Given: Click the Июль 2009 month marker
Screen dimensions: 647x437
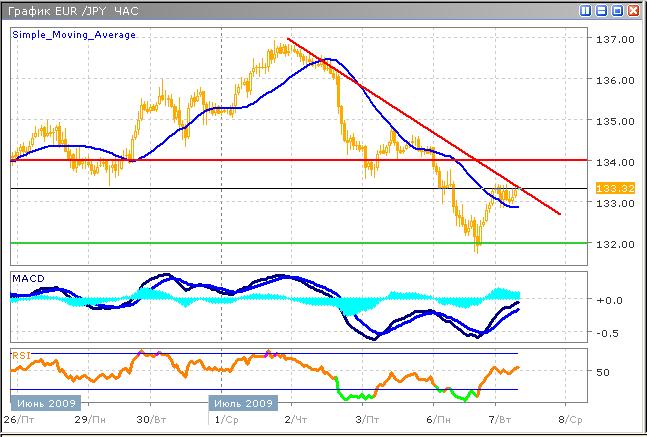Looking at the screenshot, I should point(241,403).
